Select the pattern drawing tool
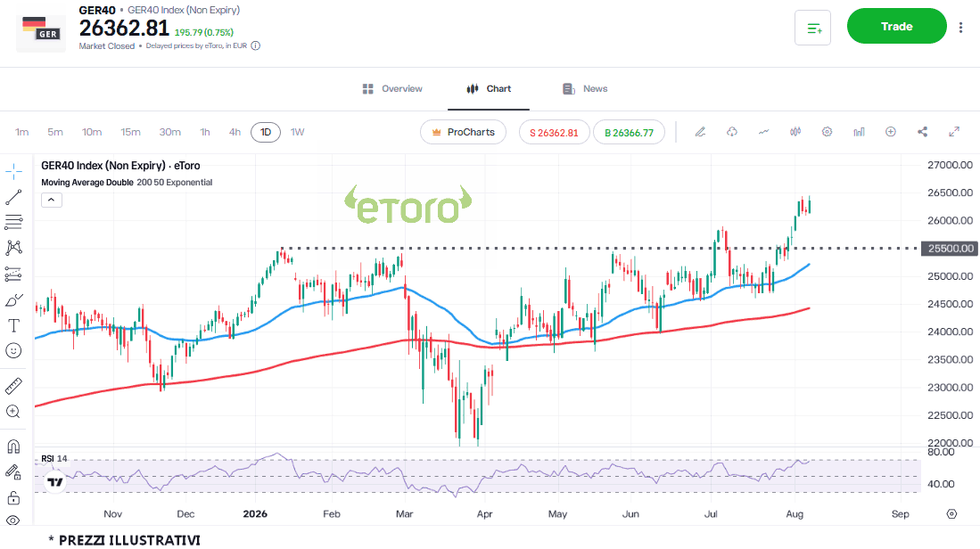The width and height of the screenshot is (980, 549). tap(13, 248)
